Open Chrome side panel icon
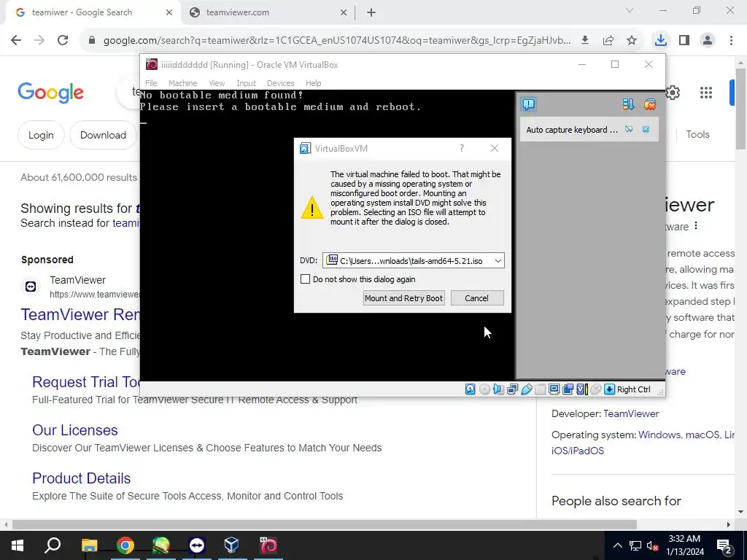 [x=684, y=40]
